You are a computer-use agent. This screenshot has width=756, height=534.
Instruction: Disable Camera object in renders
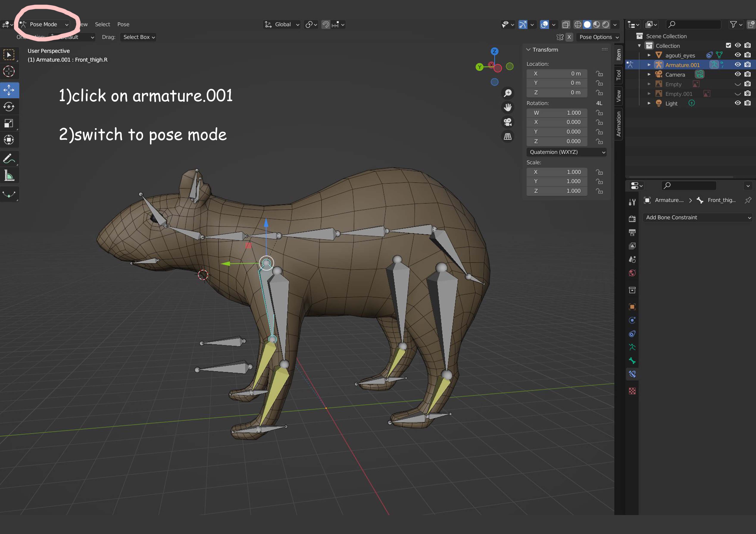pos(748,74)
